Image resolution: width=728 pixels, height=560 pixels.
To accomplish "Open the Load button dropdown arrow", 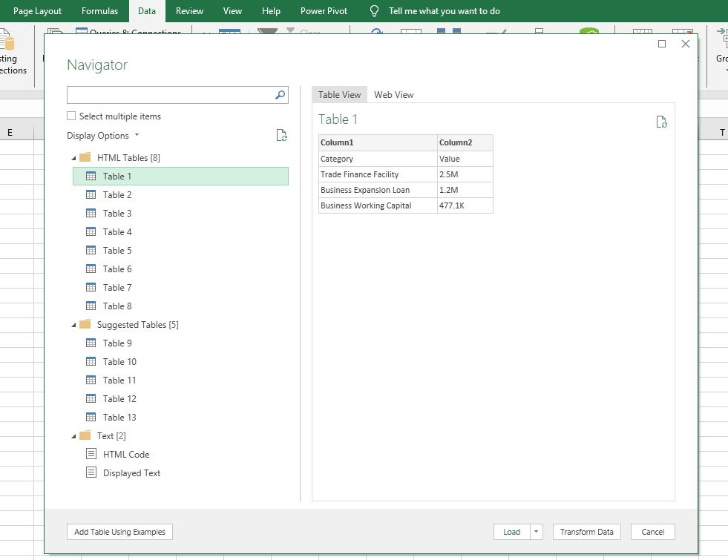I will tap(537, 532).
